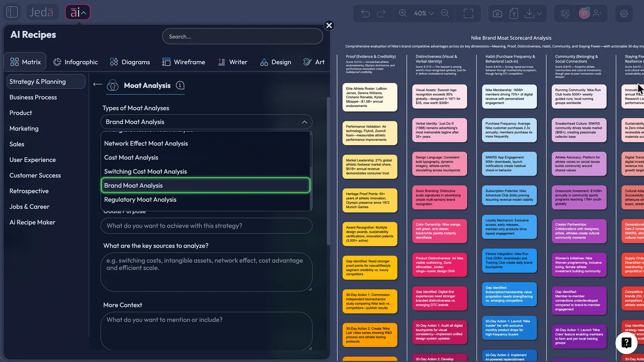Select Regulatory Moat Analysis from the list
This screenshot has height=362, width=644.
click(x=140, y=199)
